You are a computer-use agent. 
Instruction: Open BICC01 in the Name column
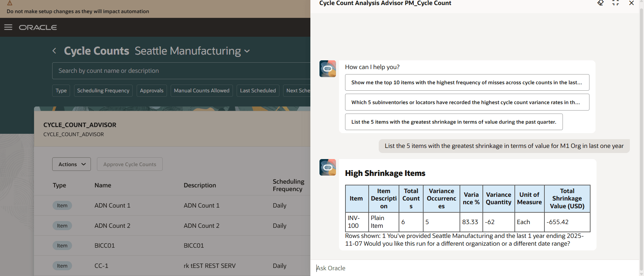tap(105, 246)
